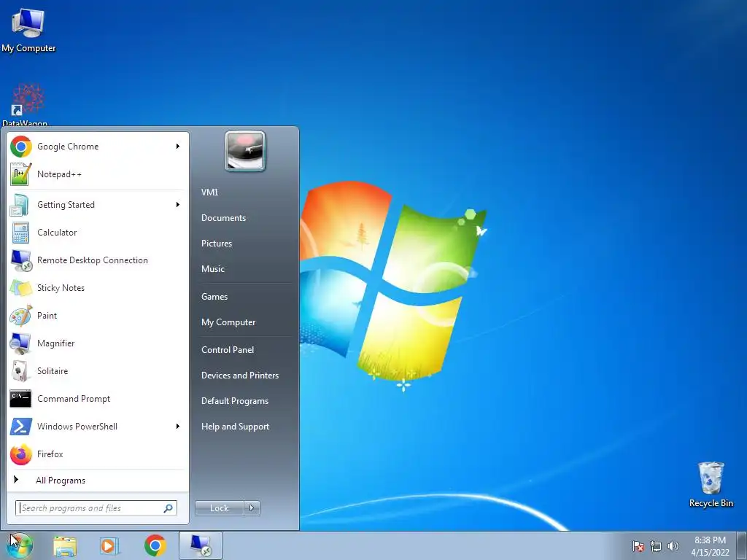Open Windows Media Player taskbar icon
The width and height of the screenshot is (747, 560).
click(x=109, y=545)
